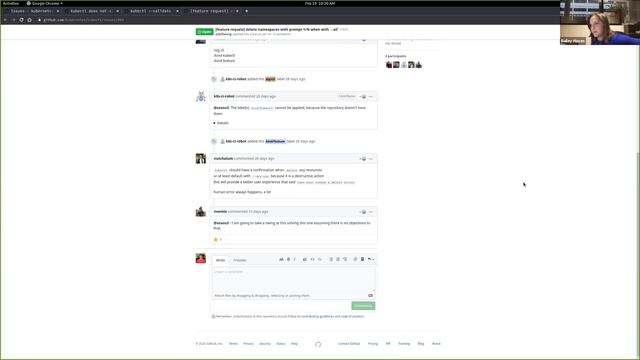Viewport: 640px width, 360px height.
Task: Click the Markdown supported icon in comment box
Action: coord(370,296)
